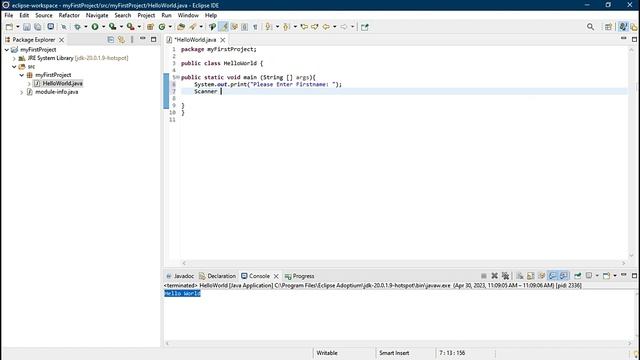The image size is (640, 360).
Task: Collapse the myFirstProject project node
Action: pyautogui.click(x=7, y=49)
